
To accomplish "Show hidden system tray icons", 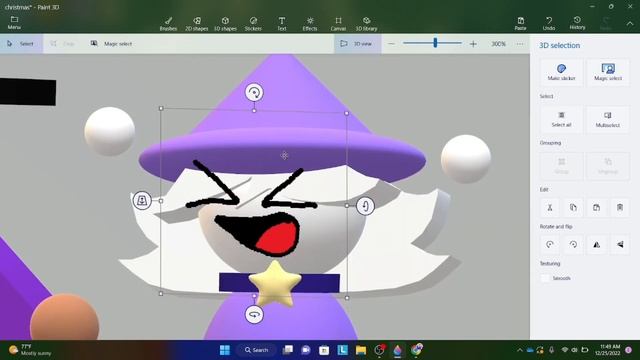I will [x=520, y=350].
